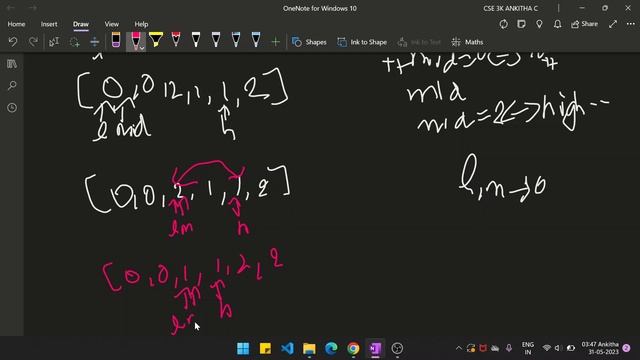Open the volume control tray icon
This screenshot has height=360, width=640.
click(x=558, y=348)
